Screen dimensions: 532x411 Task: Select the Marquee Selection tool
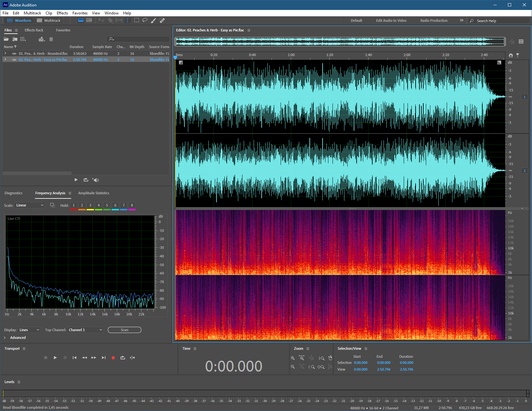point(137,20)
